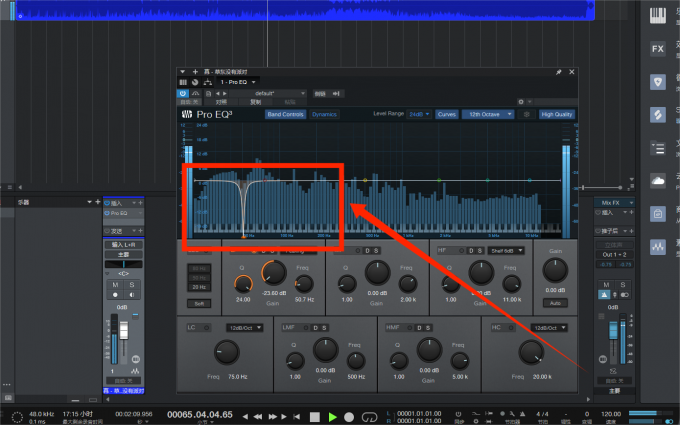Open the Mix FX dropdown on main channel
This screenshot has width=680, height=425.
pos(614,203)
